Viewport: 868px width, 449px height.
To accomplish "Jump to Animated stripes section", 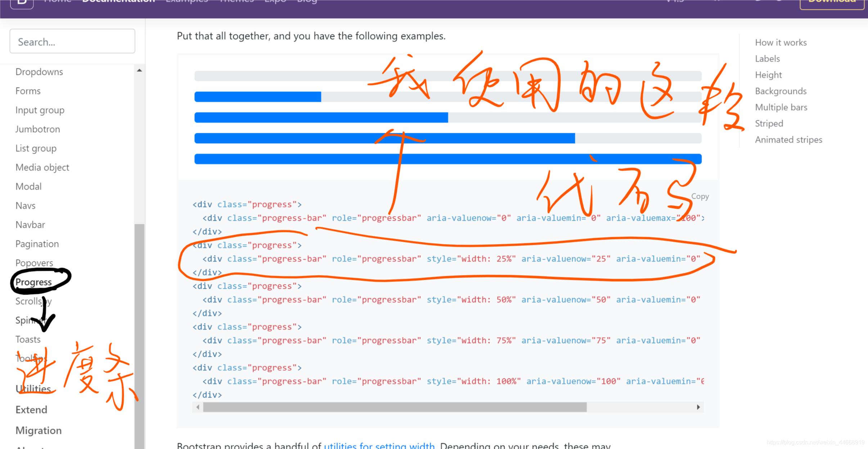I will [789, 139].
